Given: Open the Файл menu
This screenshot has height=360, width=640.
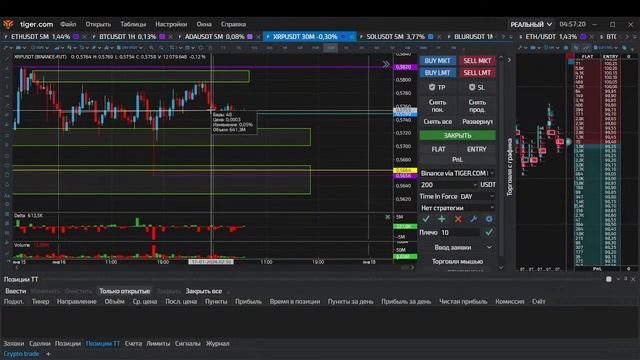Looking at the screenshot, I should tap(68, 24).
